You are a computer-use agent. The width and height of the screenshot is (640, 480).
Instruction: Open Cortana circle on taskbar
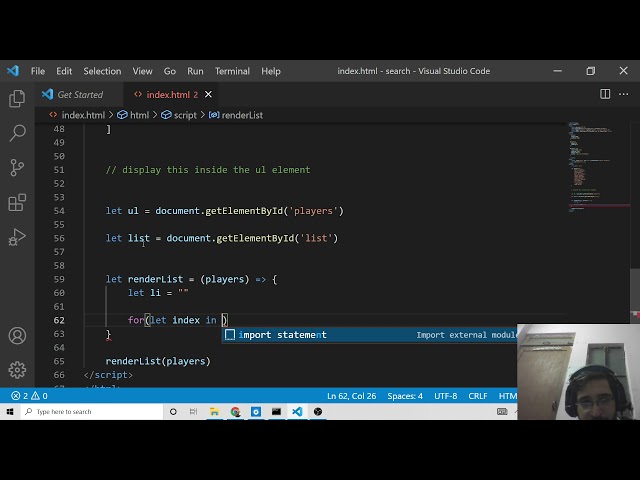pos(173,412)
